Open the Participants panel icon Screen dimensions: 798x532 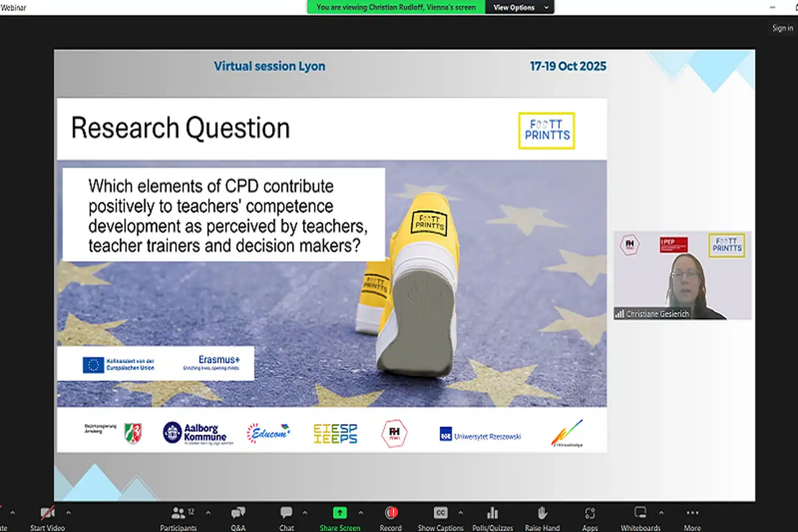pyautogui.click(x=178, y=513)
